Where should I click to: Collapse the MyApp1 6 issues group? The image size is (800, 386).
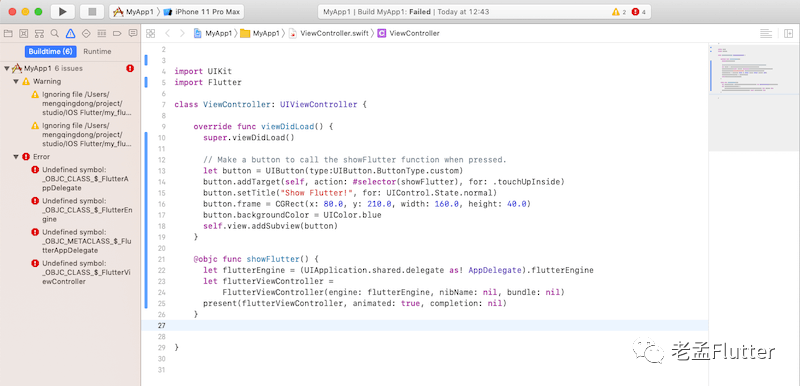click(x=7, y=68)
